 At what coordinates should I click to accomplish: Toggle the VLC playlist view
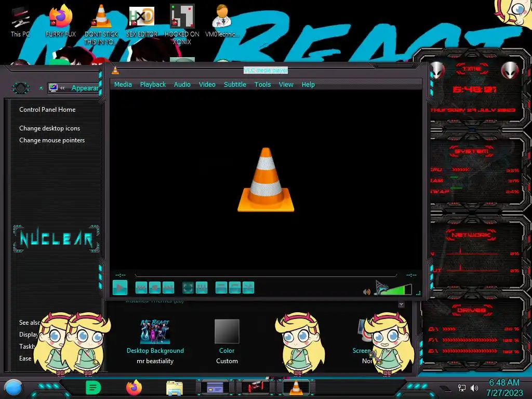pos(221,288)
